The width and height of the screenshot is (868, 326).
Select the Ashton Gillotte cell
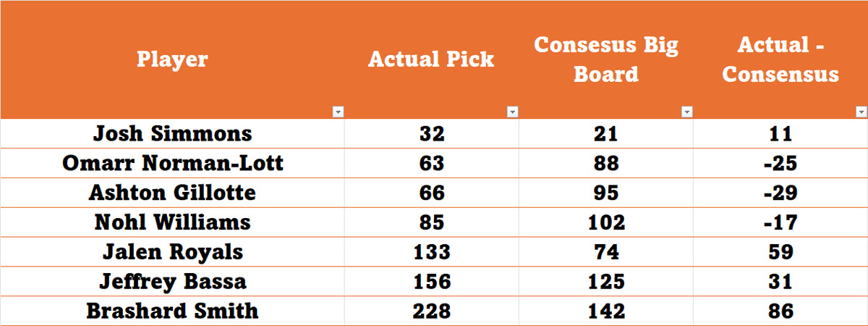[172, 193]
